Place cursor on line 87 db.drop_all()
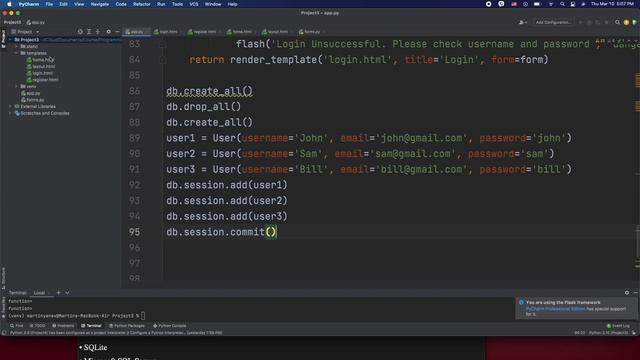Image resolution: width=640 pixels, height=360 pixels. (203, 107)
